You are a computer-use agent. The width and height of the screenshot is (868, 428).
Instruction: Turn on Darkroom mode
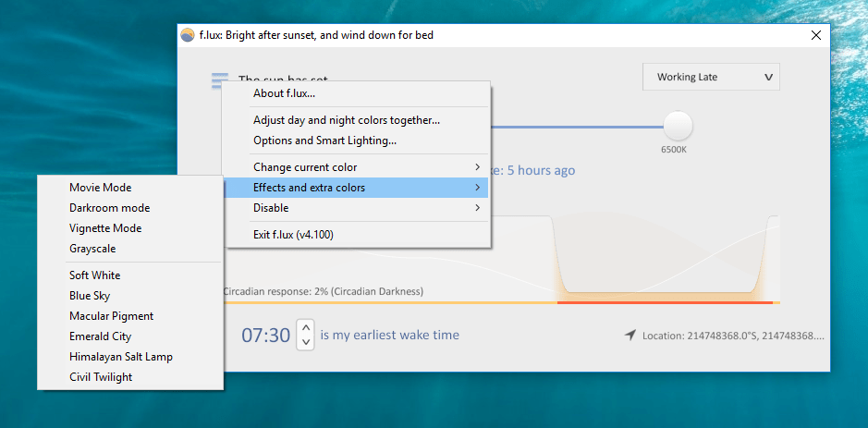pyautogui.click(x=130, y=208)
